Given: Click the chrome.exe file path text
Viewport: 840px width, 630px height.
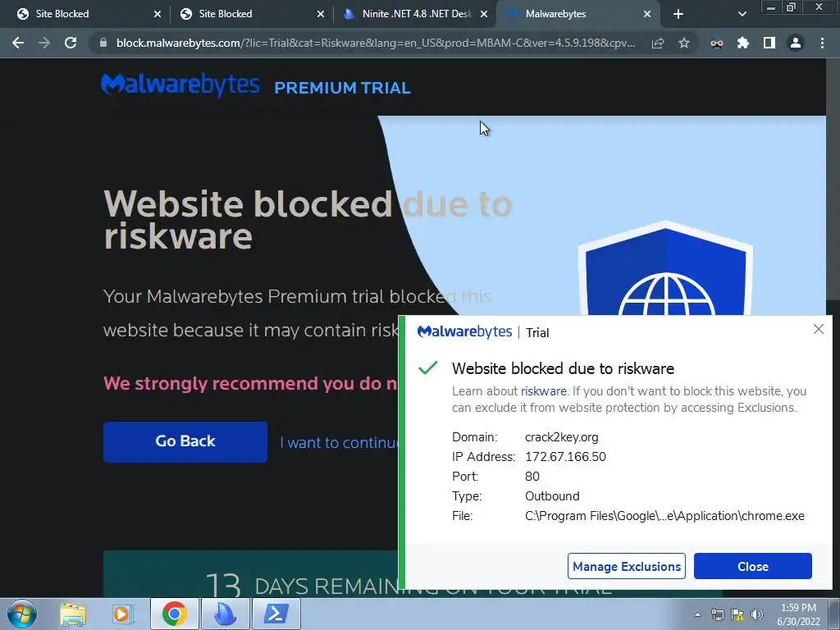Looking at the screenshot, I should [664, 516].
